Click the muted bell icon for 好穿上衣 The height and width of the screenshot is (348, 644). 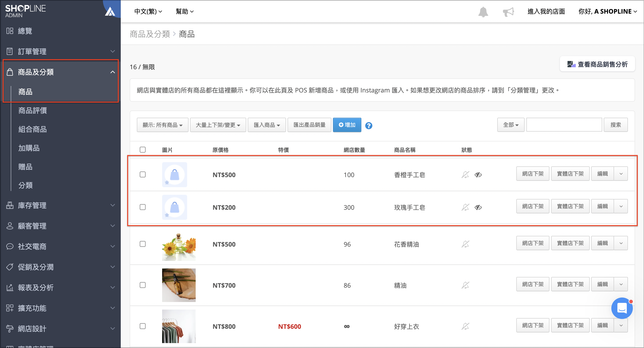pos(465,326)
